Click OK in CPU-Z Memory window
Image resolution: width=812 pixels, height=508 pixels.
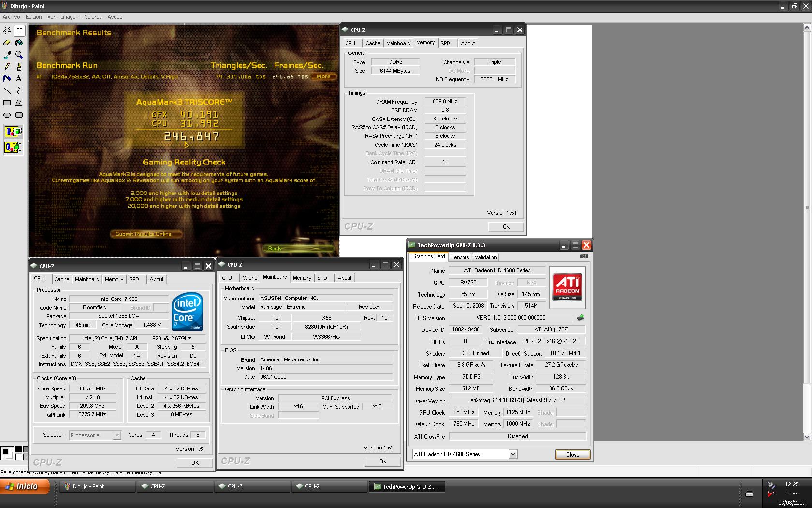coord(506,226)
